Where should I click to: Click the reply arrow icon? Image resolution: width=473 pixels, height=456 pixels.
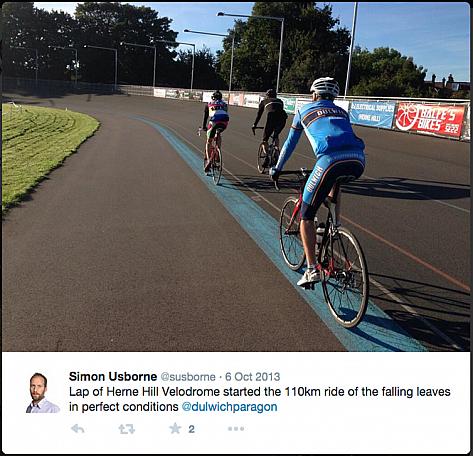[x=78, y=428]
